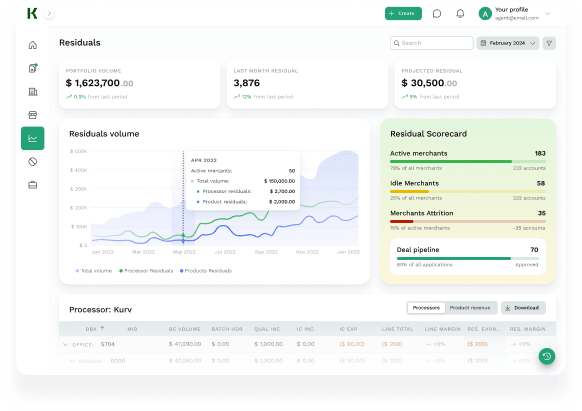582x411 pixels.
Task: Click the $ 47,090.00 value in Office row
Action: (185, 344)
